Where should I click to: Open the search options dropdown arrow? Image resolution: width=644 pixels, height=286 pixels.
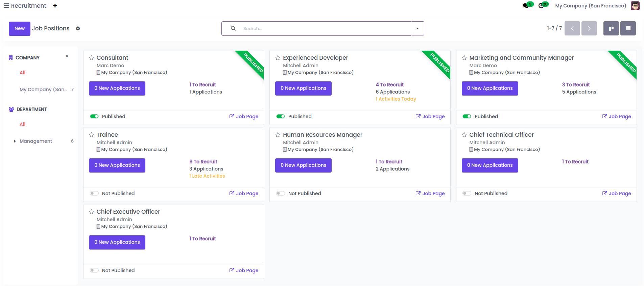[x=418, y=28]
